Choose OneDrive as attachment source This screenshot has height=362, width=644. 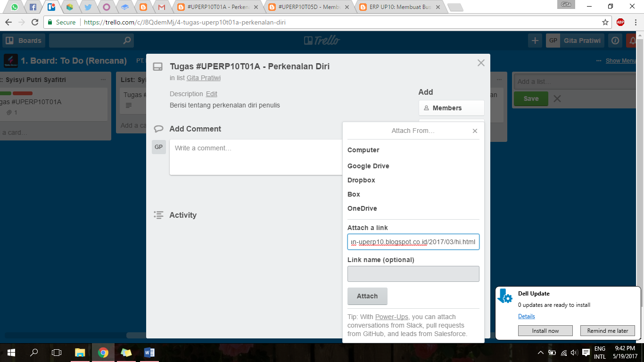tap(362, 208)
